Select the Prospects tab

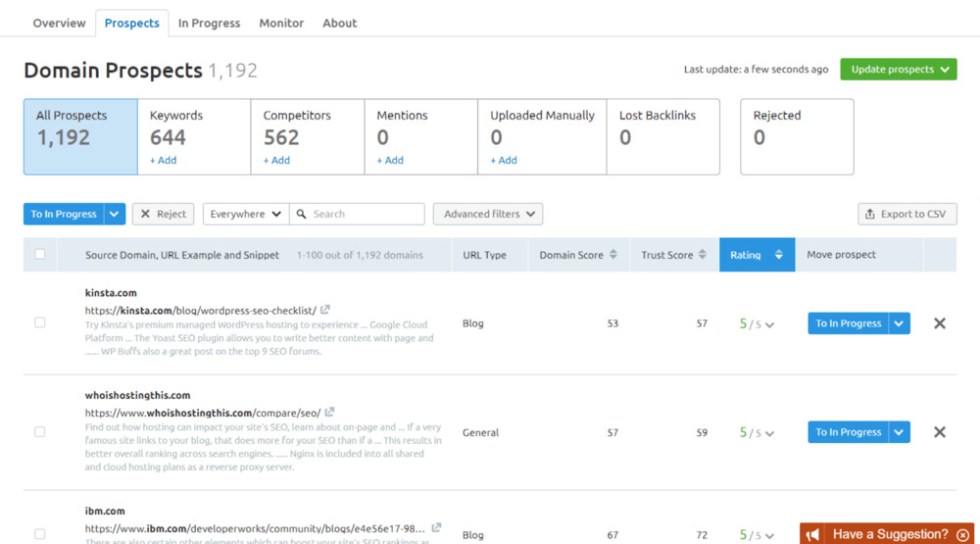132,24
